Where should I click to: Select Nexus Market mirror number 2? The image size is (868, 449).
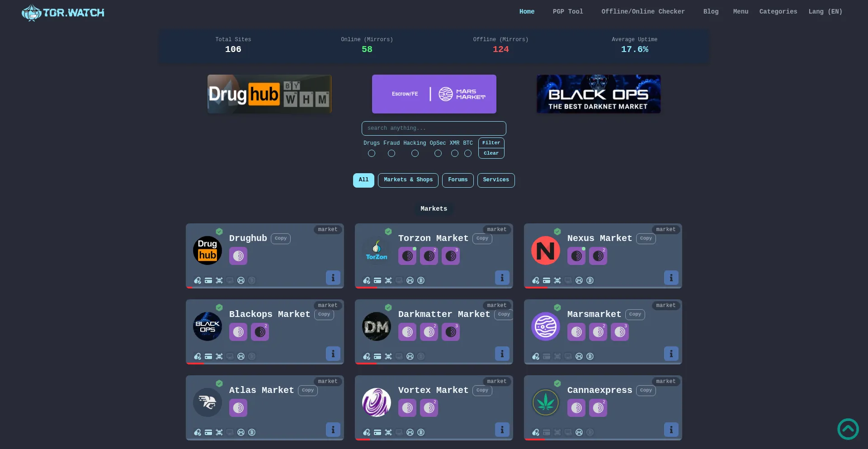pos(598,256)
